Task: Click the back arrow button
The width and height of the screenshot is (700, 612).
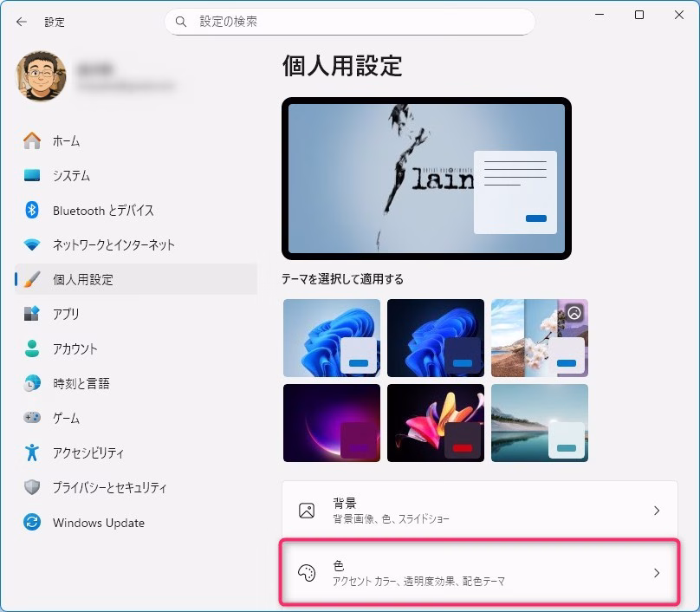Action: click(x=22, y=22)
